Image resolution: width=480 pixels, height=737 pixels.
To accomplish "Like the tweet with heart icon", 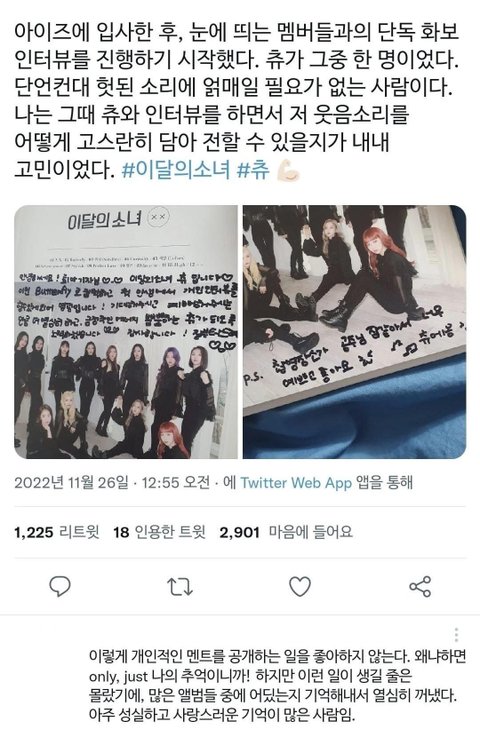I will pos(300,586).
